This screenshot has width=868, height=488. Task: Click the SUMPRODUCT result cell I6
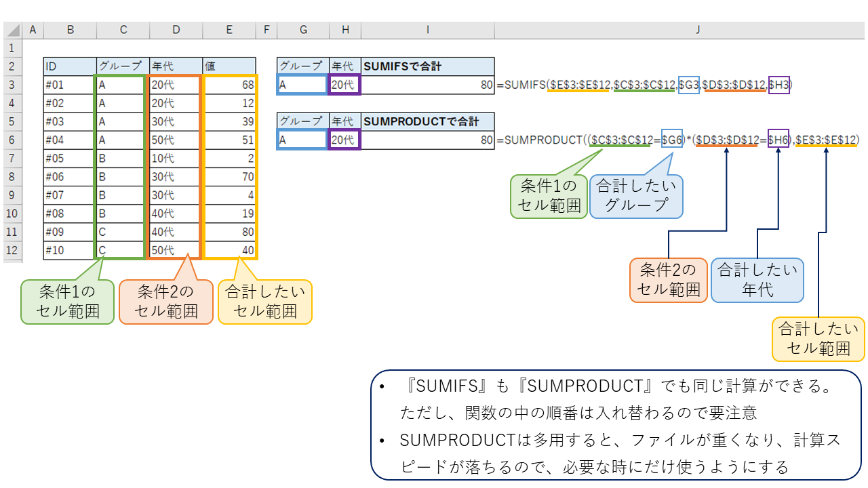pyautogui.click(x=428, y=140)
